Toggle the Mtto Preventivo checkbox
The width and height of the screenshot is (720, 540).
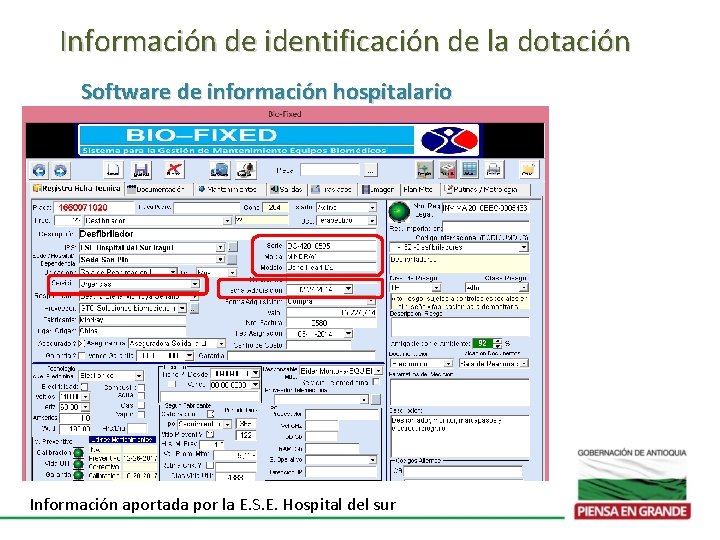coord(210,434)
